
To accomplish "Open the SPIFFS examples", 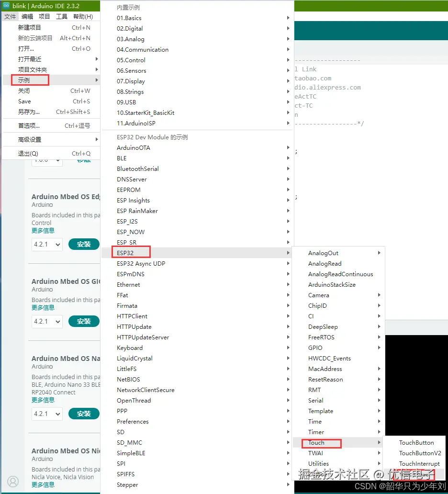I will coord(197,474).
